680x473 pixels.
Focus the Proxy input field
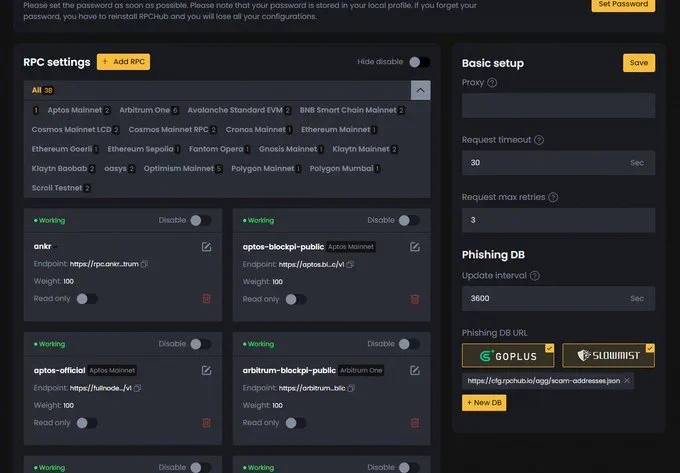[x=558, y=105]
